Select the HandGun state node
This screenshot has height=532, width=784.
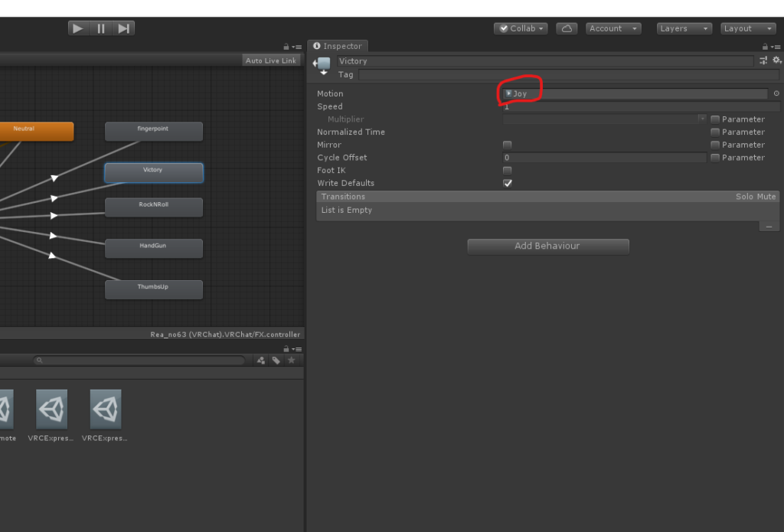pyautogui.click(x=153, y=248)
